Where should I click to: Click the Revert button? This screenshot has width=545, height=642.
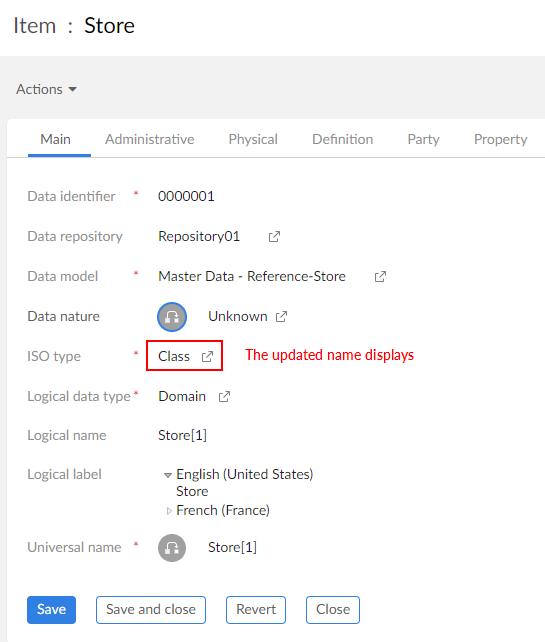[256, 610]
